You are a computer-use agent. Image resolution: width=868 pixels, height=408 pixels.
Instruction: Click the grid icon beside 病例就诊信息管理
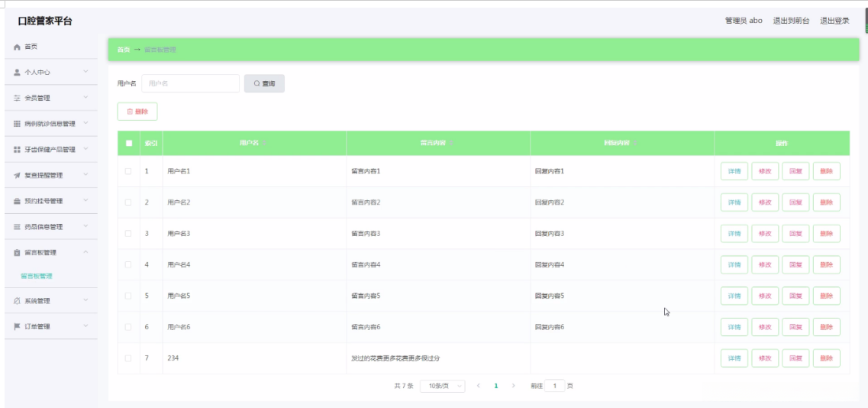click(17, 124)
